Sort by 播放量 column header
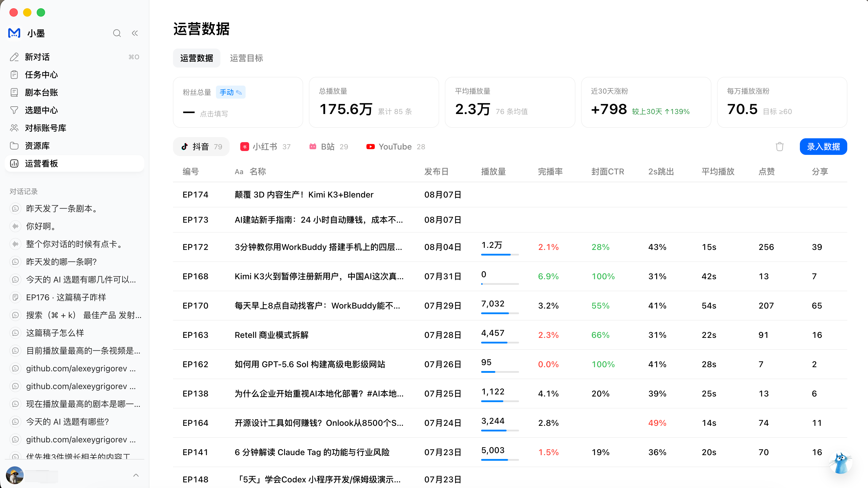This screenshot has width=868, height=488. (493, 171)
